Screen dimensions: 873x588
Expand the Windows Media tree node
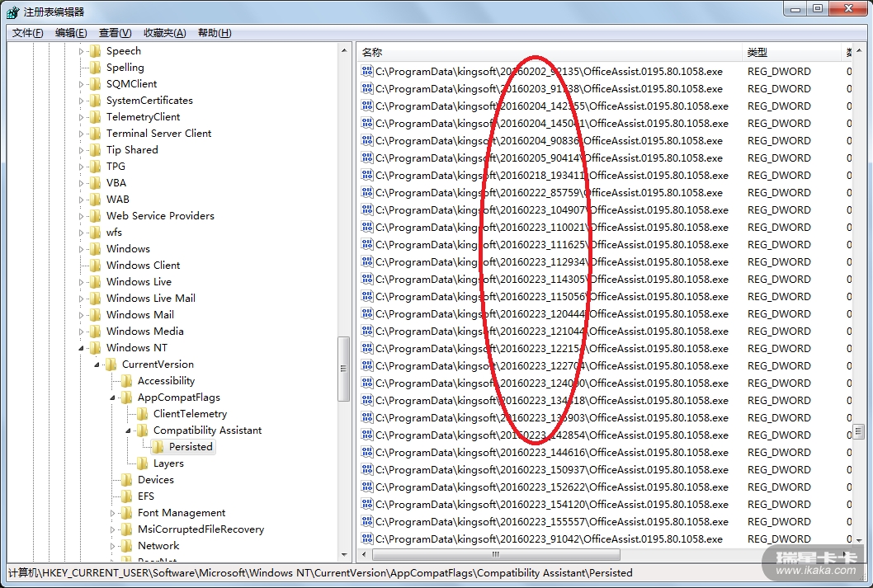82,332
